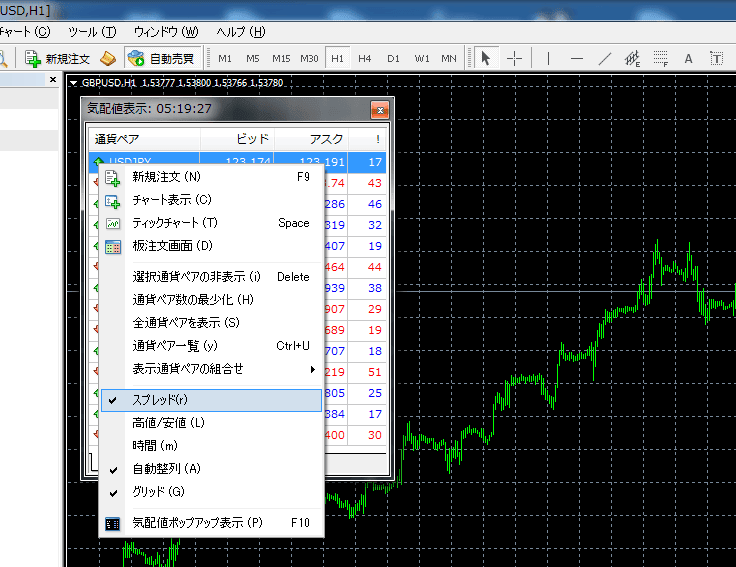
Task: Enable the 高値/安値 (L) option
Action: 212,423
